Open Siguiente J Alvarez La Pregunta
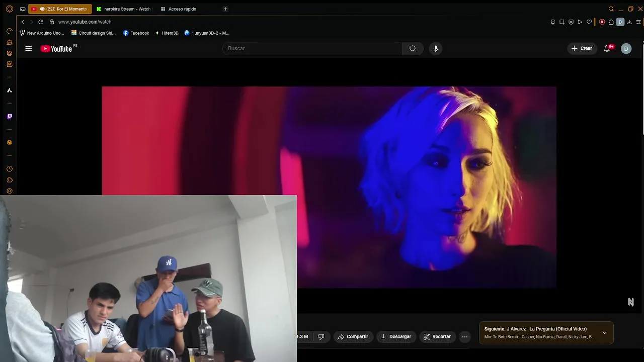The image size is (644, 362). (x=546, y=333)
